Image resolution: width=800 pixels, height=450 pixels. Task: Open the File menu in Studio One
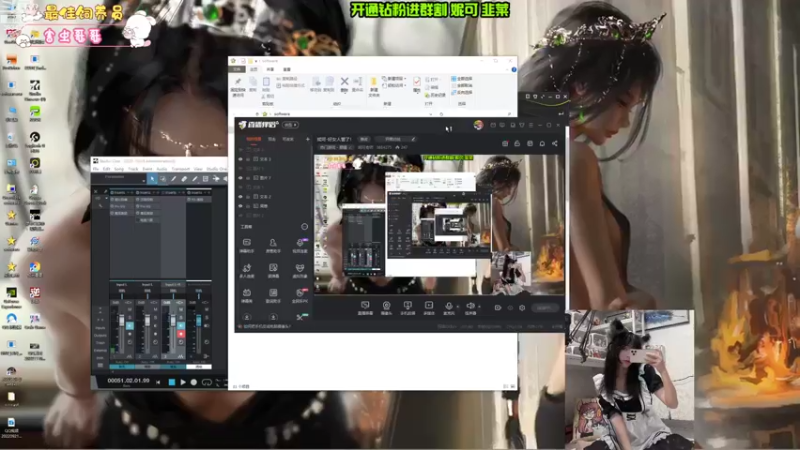pyautogui.click(x=95, y=169)
